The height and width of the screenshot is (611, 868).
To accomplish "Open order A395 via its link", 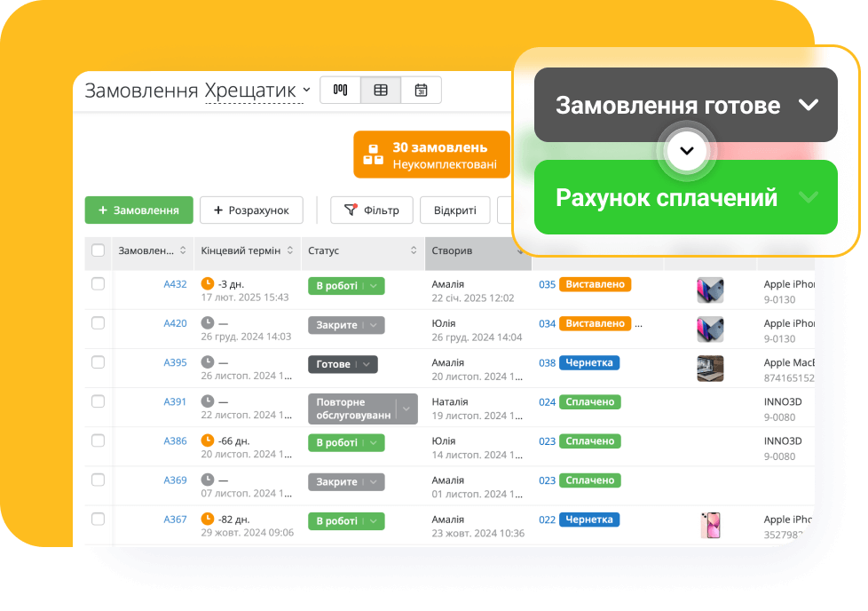I will pyautogui.click(x=175, y=364).
